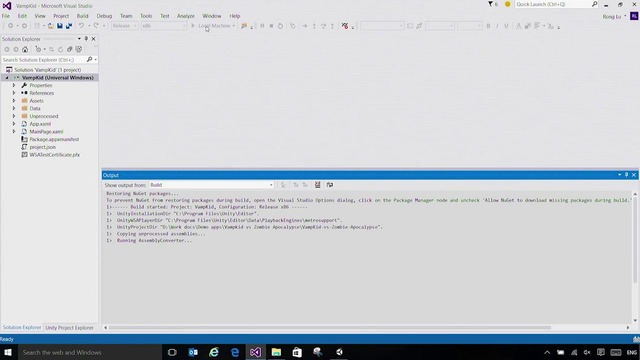The height and width of the screenshot is (360, 640).
Task: Switch to the Unity Project Explorer tab
Action: coord(69,328)
